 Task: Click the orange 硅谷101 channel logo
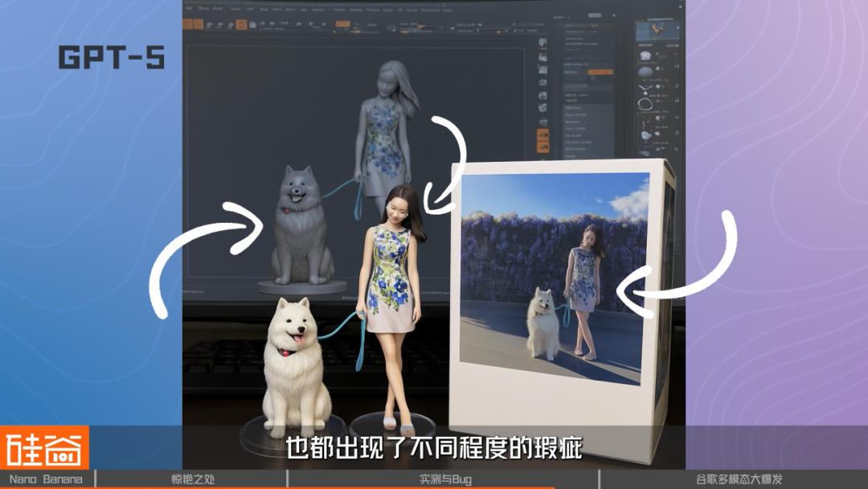44,447
